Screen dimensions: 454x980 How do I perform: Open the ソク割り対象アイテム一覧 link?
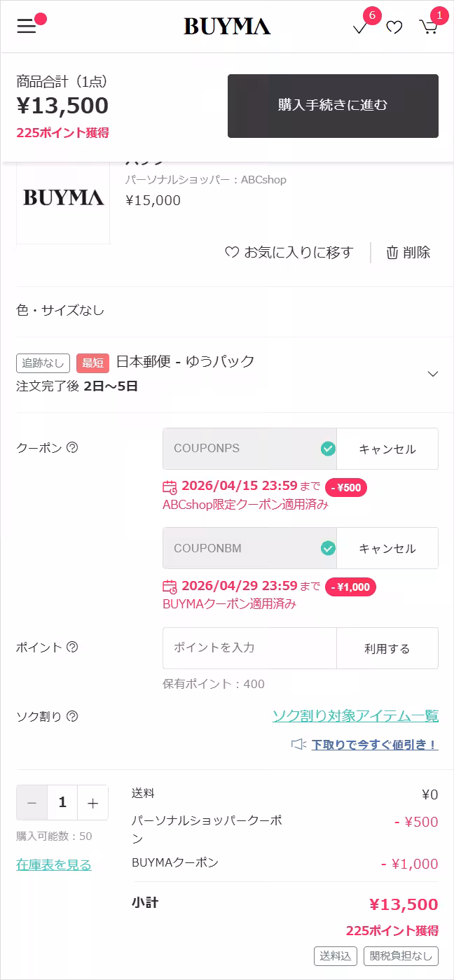click(355, 716)
